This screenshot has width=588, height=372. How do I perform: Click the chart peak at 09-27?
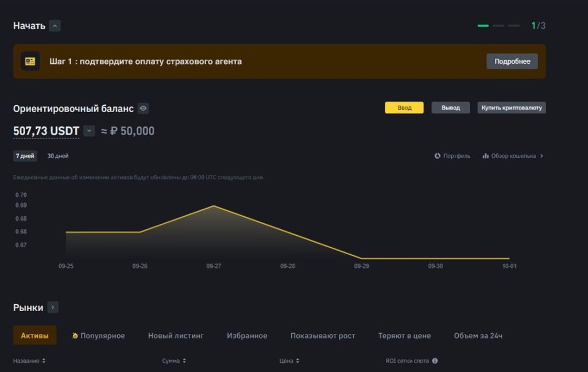pos(214,206)
